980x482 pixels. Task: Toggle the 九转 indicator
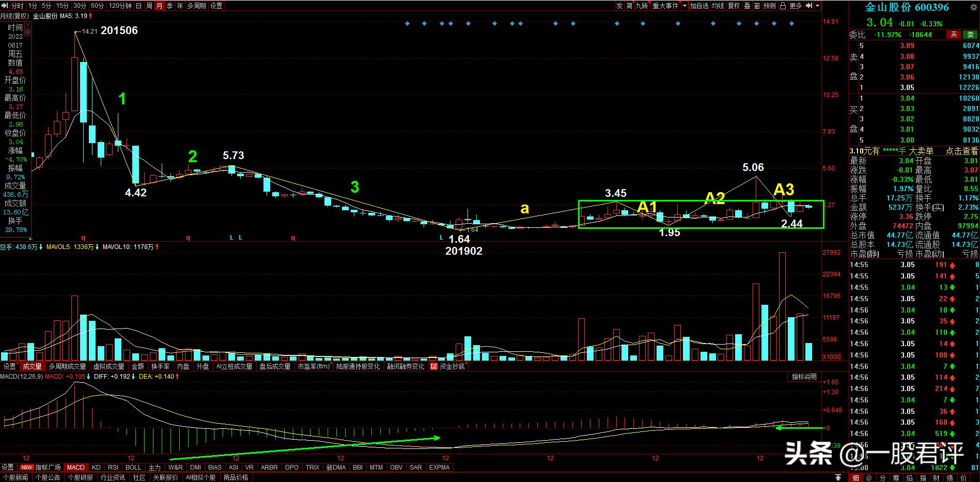[x=641, y=6]
